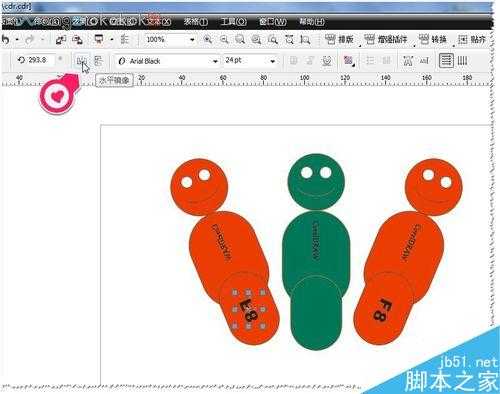Click the zoom in magnifier icon
This screenshot has height=394, width=500.
pyautogui.click(x=208, y=39)
